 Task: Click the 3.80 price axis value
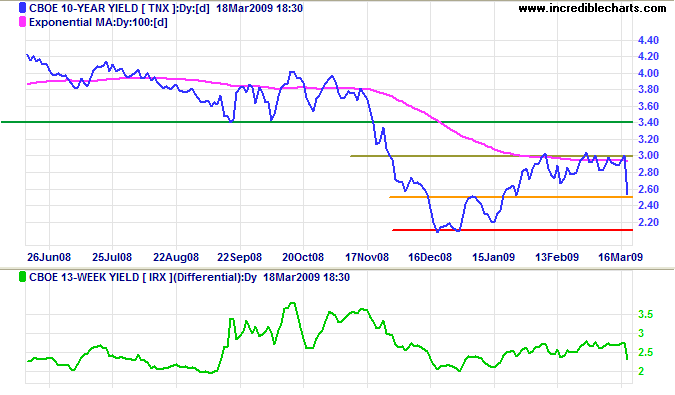tap(648, 89)
